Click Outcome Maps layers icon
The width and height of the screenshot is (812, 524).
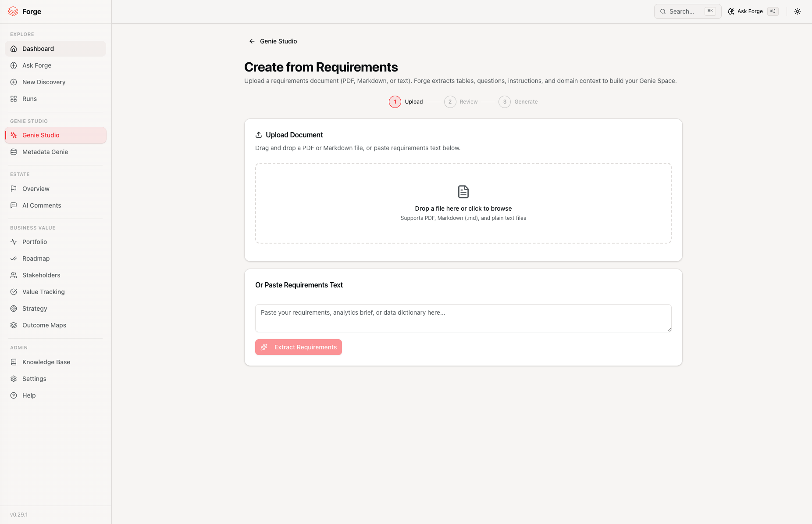point(14,325)
